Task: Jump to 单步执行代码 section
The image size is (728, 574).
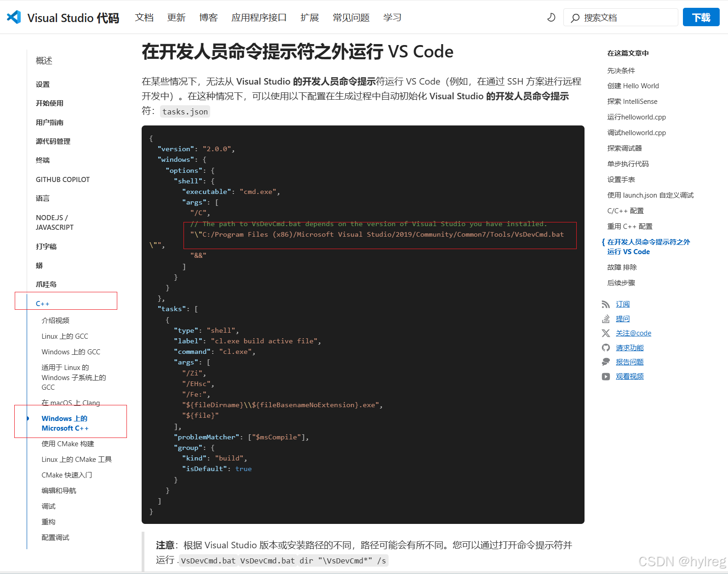Action: pos(628,164)
